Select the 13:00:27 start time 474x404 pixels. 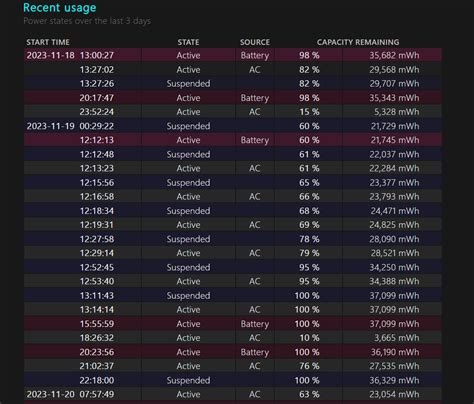point(97,55)
